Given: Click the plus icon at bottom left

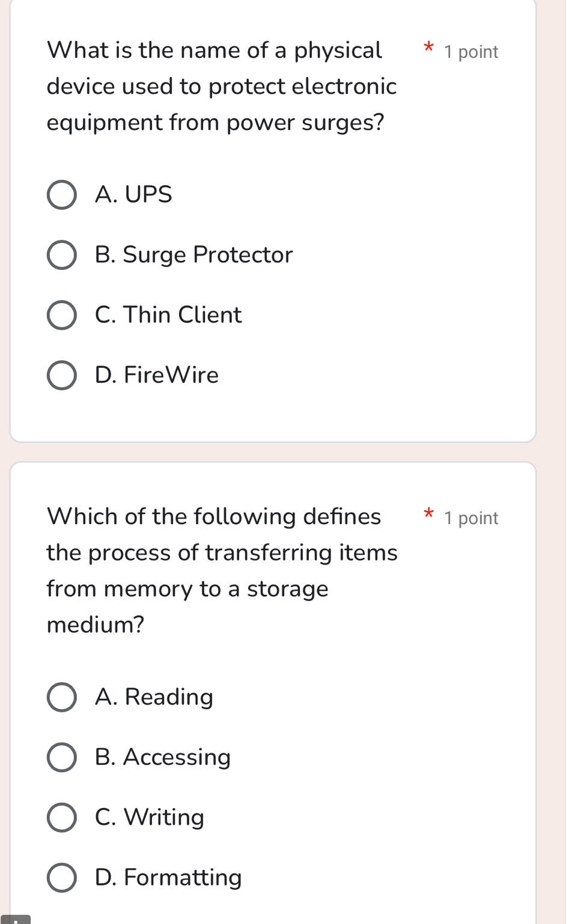Looking at the screenshot, I should 16,920.
